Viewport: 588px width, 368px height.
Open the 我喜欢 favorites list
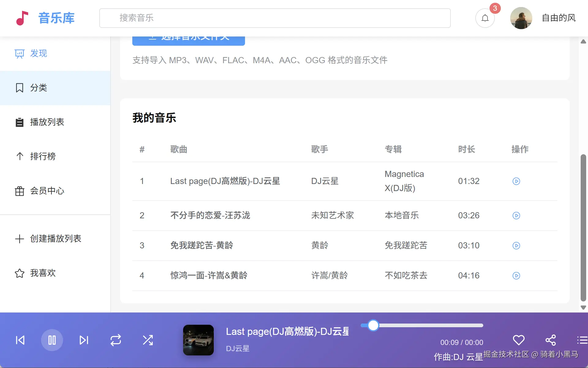click(43, 273)
